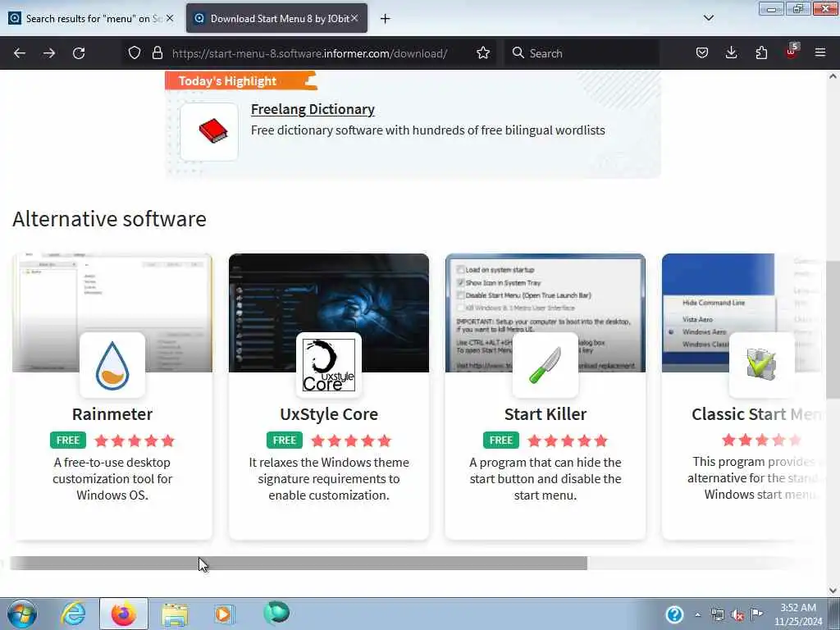Open the uBlock extension icon with badge
This screenshot has height=630, width=840.
click(792, 52)
